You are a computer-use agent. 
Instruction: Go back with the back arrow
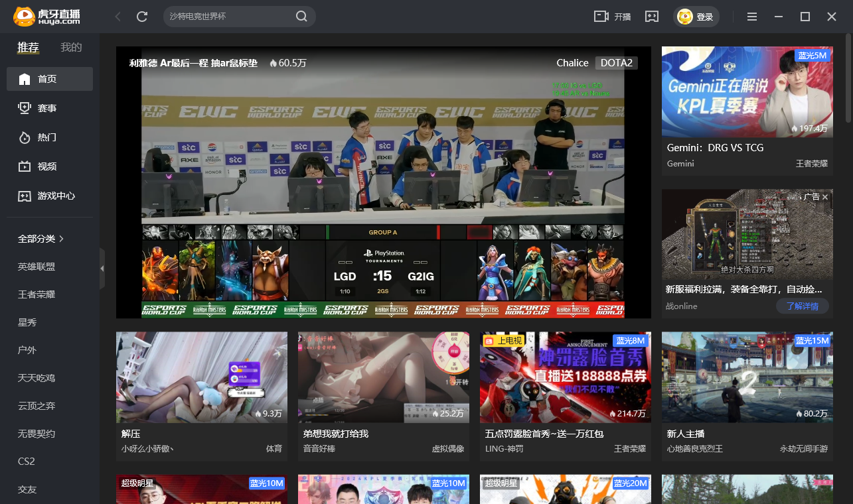(x=118, y=17)
